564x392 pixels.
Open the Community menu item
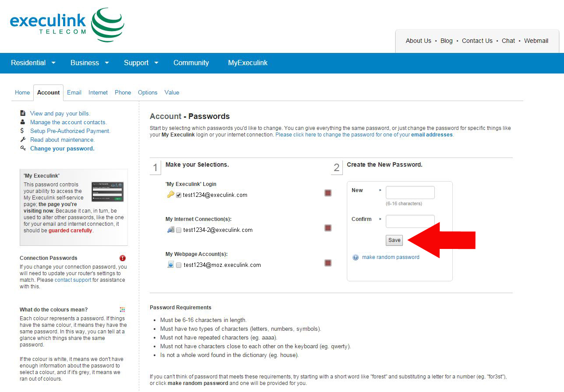tap(191, 63)
